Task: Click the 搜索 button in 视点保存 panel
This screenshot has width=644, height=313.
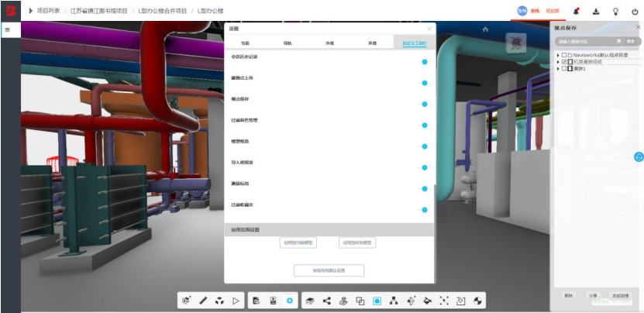Action: [631, 41]
